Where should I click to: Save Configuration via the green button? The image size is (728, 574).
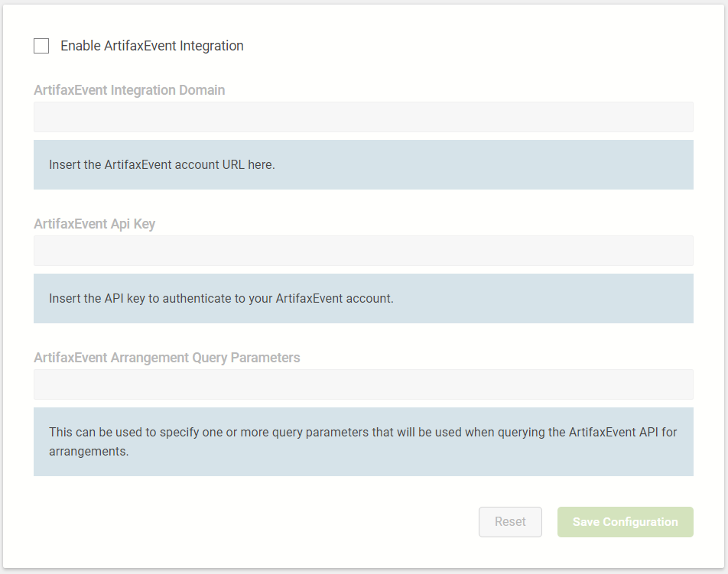[x=626, y=522]
